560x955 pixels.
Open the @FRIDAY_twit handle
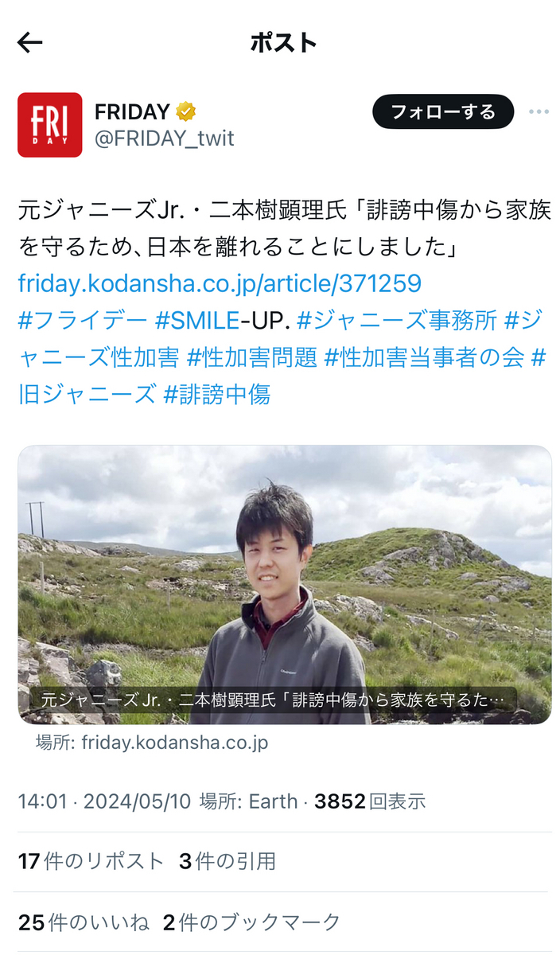tap(165, 138)
